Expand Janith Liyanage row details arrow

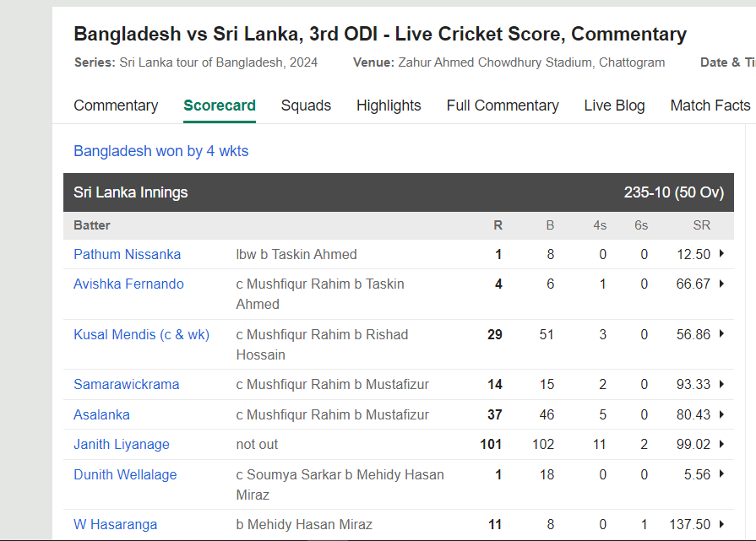(x=721, y=444)
